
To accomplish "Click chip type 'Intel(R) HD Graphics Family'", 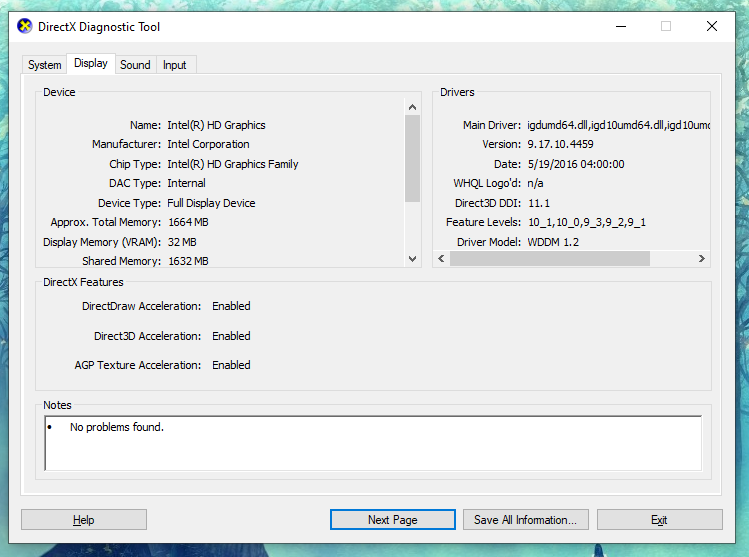I will pyautogui.click(x=233, y=164).
